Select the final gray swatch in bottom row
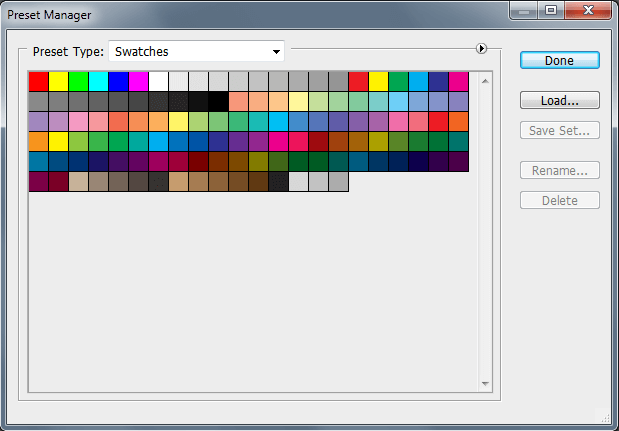This screenshot has height=431, width=619. point(338,181)
